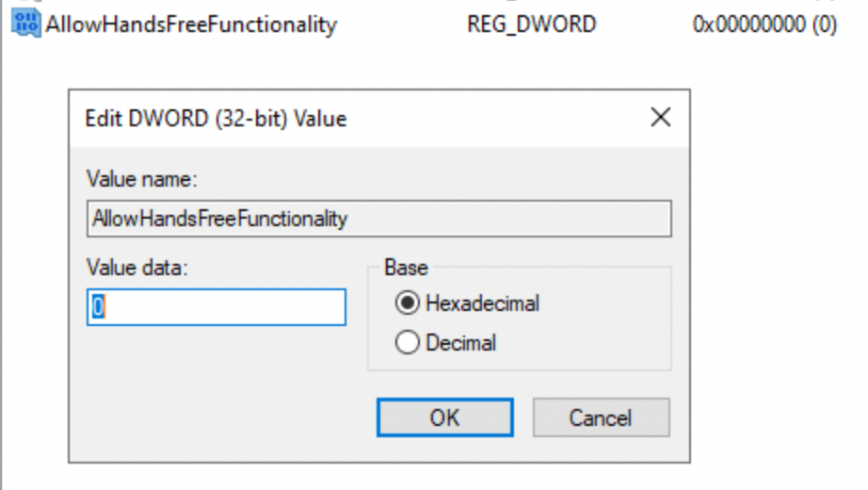Click the read-only Value name field
The image size is (868, 490).
pyautogui.click(x=378, y=219)
